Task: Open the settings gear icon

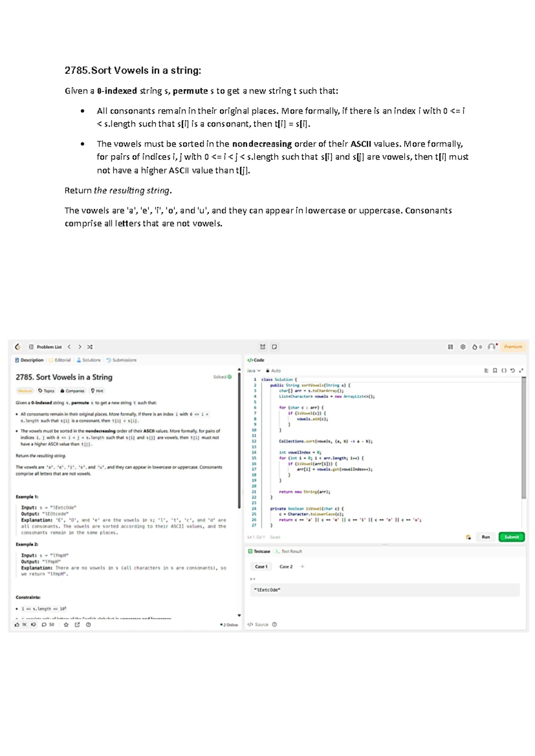Action: pos(463,347)
